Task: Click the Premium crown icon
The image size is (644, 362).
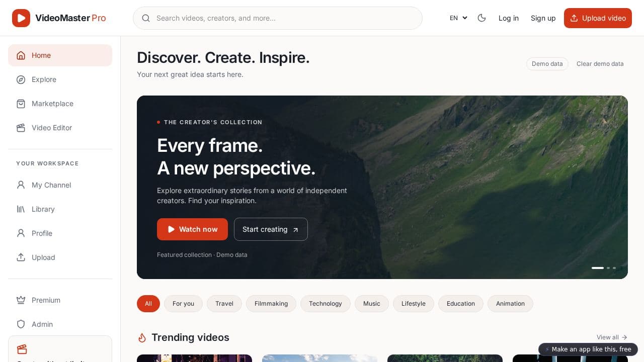Action: [21, 300]
